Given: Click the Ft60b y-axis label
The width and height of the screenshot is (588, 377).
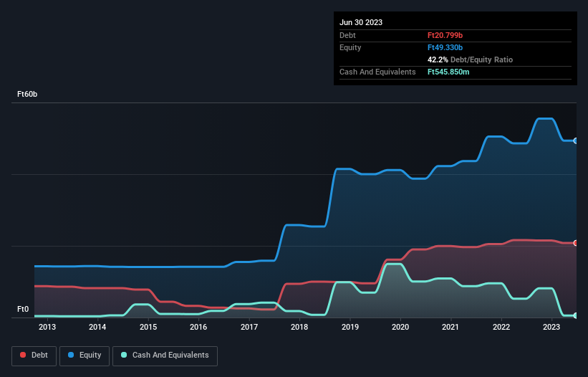Looking at the screenshot, I should click(27, 94).
